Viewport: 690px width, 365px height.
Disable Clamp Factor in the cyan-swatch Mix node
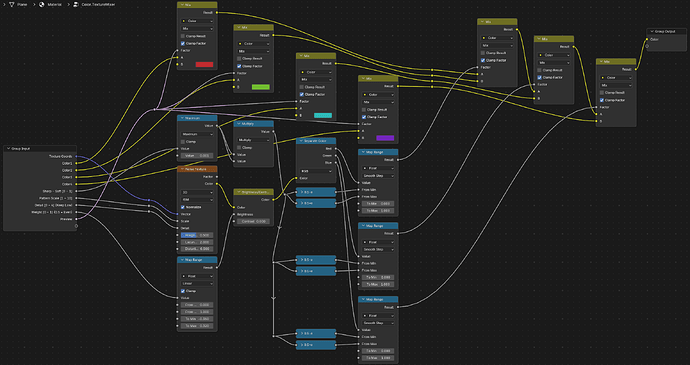point(301,94)
